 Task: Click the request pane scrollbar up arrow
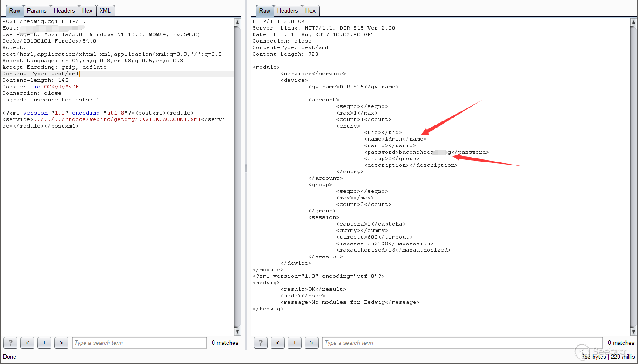[x=237, y=22]
